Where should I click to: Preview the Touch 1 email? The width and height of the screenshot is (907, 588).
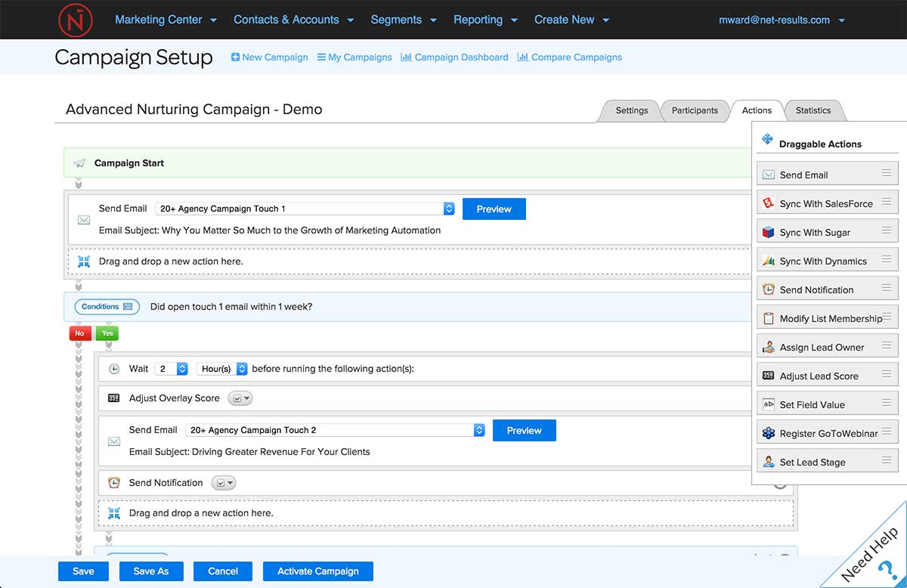click(494, 209)
